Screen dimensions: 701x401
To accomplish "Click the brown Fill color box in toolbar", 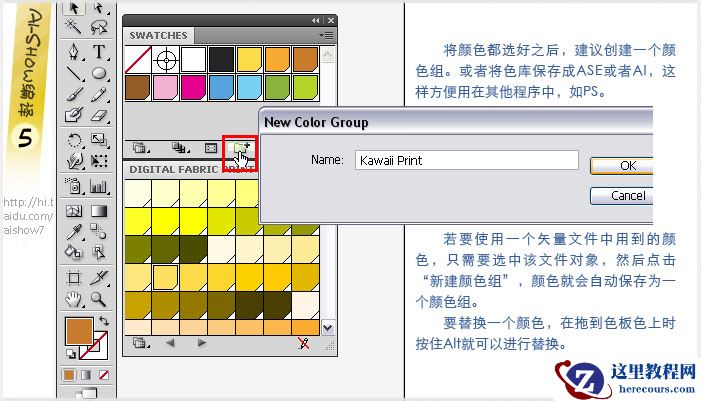I will click(x=79, y=331).
